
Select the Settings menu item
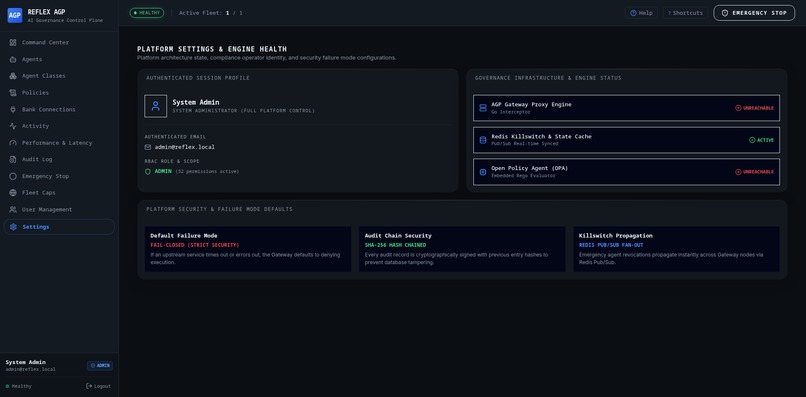59,227
